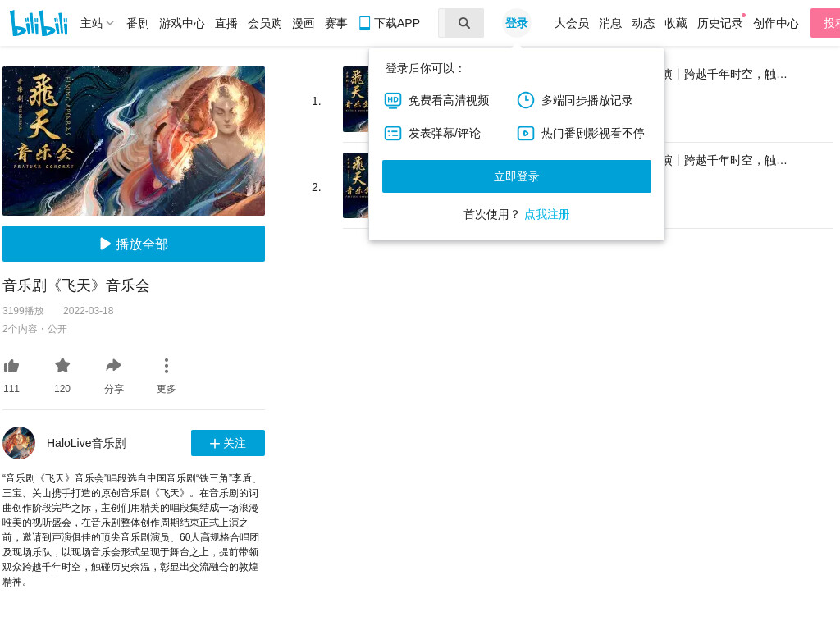Click the search magnifier icon
The image size is (840, 630).
[x=464, y=23]
